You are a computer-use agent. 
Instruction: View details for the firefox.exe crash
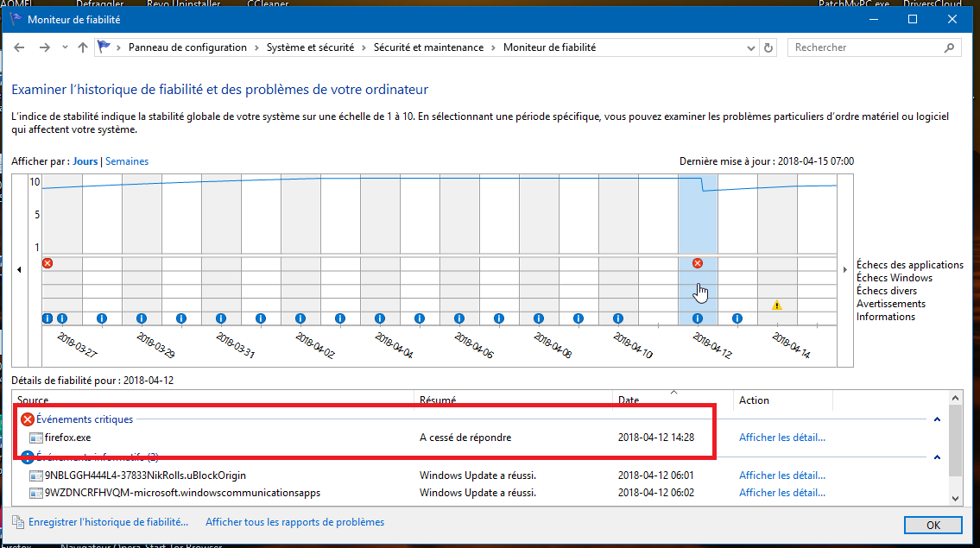781,438
